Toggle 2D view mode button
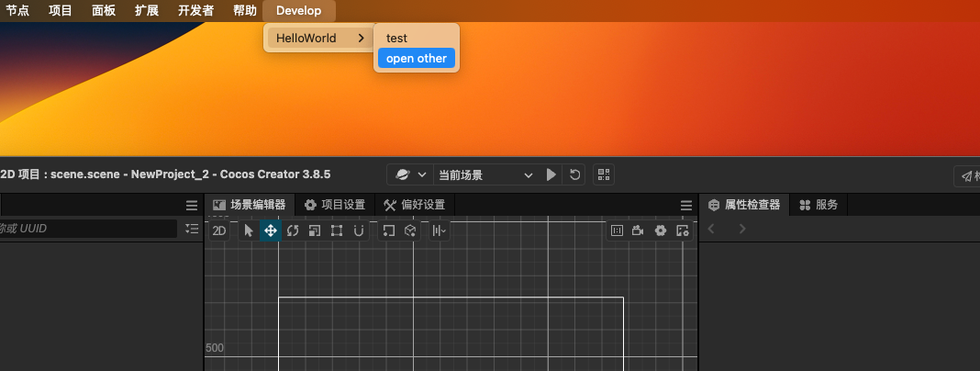The image size is (980, 371). coord(218,230)
